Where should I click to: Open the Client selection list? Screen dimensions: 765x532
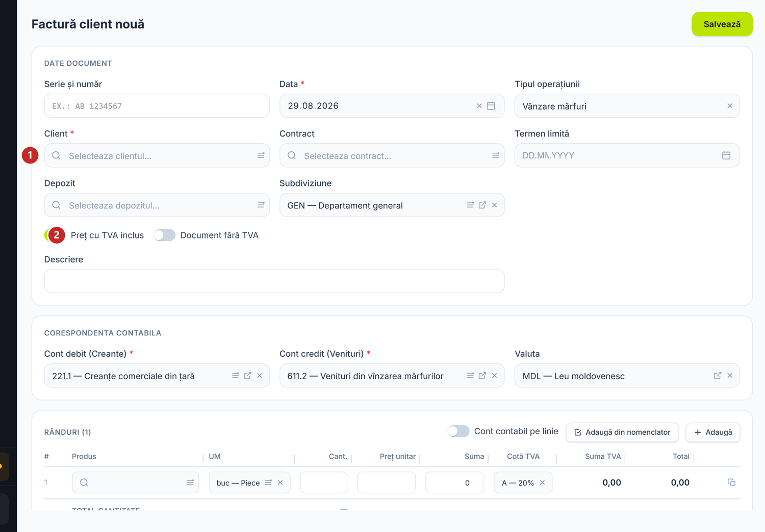[x=261, y=155]
